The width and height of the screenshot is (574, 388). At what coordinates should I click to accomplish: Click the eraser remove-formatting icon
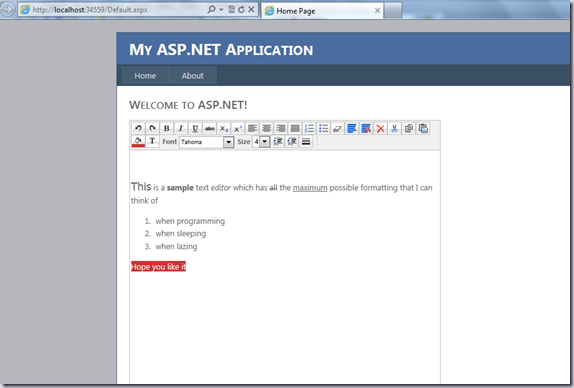pos(338,128)
